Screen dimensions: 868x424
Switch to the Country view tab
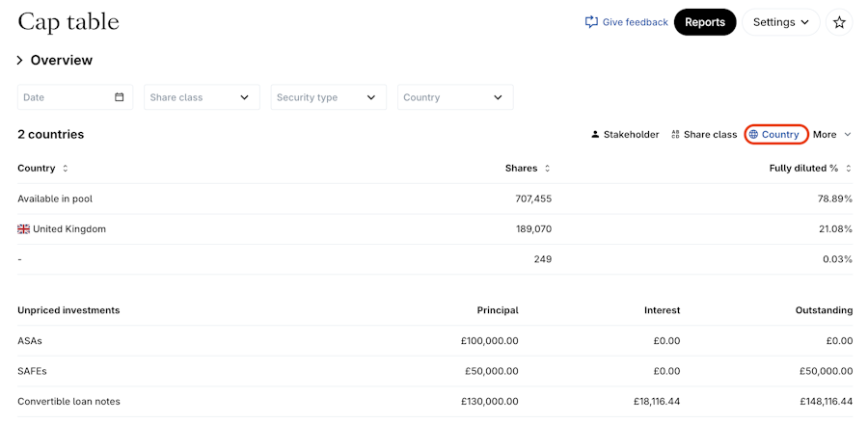pyautogui.click(x=775, y=135)
